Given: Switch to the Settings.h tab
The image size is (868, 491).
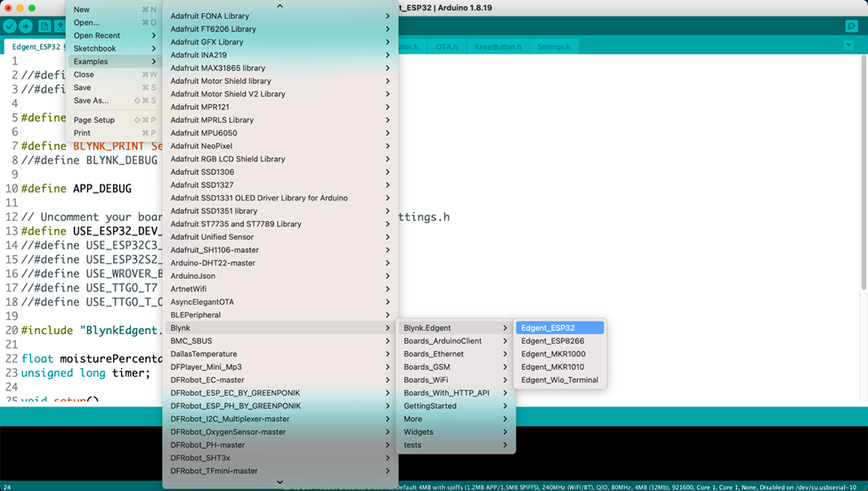Looking at the screenshot, I should coord(554,47).
